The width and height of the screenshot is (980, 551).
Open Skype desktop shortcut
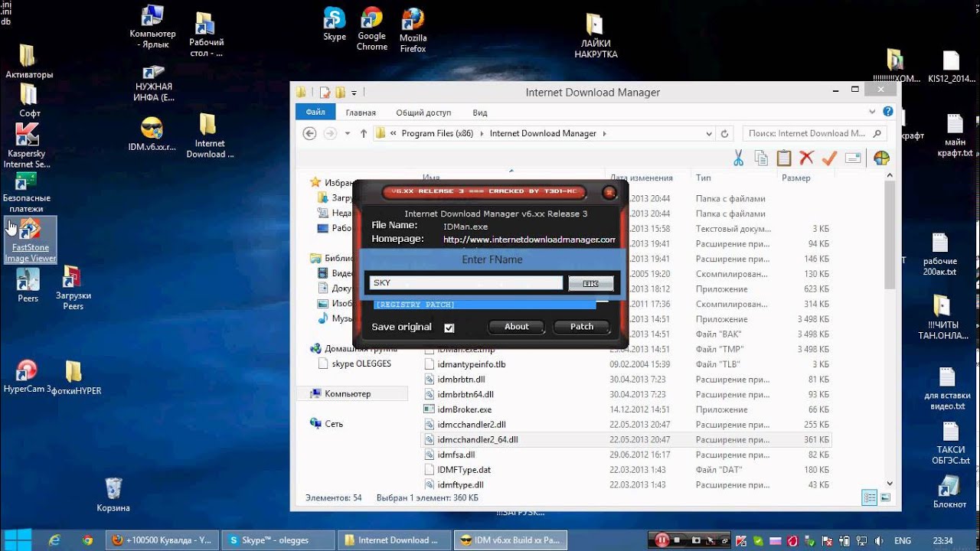(x=335, y=24)
